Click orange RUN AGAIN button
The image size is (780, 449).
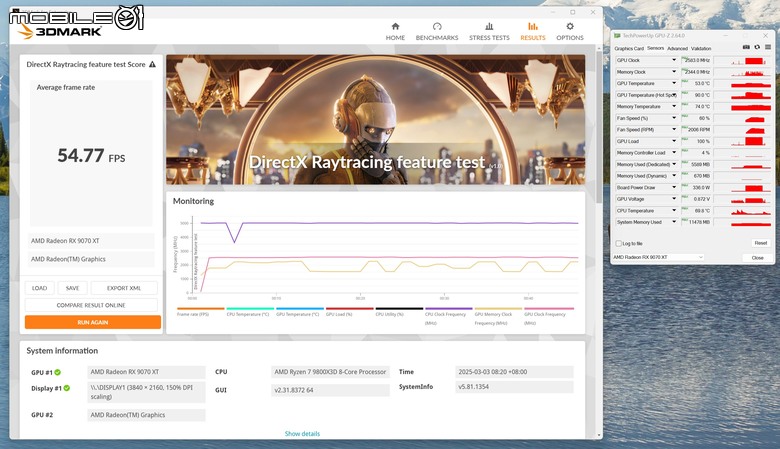click(x=93, y=322)
